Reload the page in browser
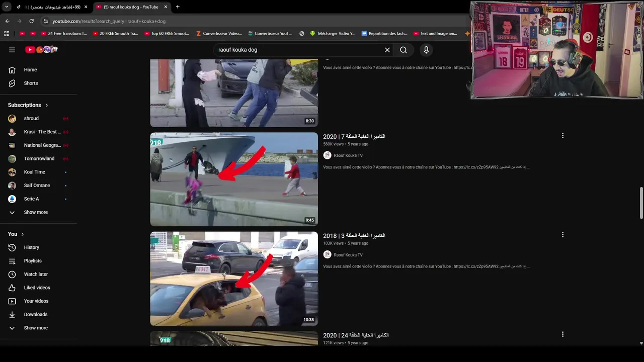Screen dimensions: 644x362 (x=31, y=21)
